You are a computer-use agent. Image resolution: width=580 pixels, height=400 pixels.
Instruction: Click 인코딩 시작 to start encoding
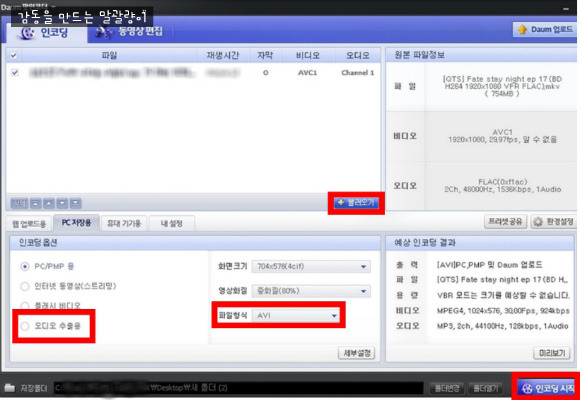pyautogui.click(x=546, y=388)
